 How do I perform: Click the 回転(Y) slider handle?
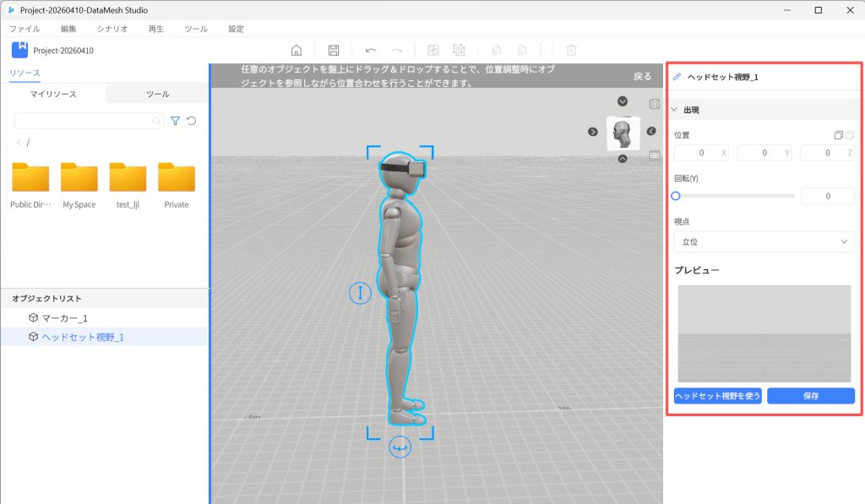click(x=676, y=196)
